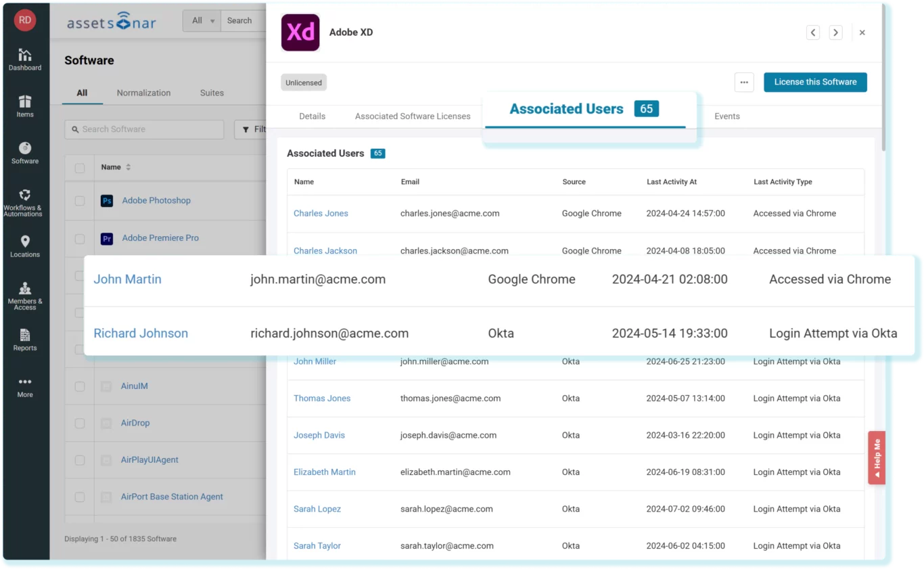Toggle the select-all checkbox in header
Screen dimensions: 924x569
[x=80, y=168]
